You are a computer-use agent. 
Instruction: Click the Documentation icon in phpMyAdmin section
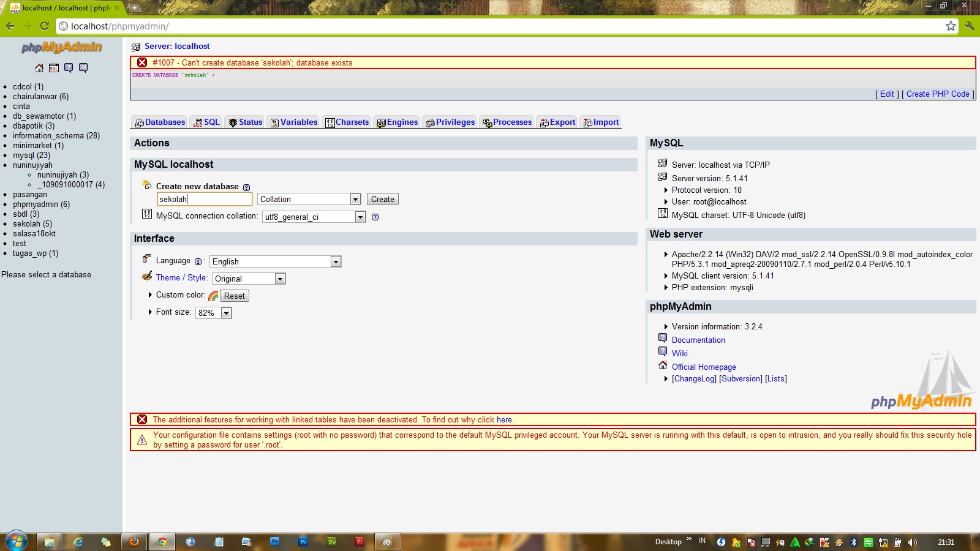[x=663, y=338]
